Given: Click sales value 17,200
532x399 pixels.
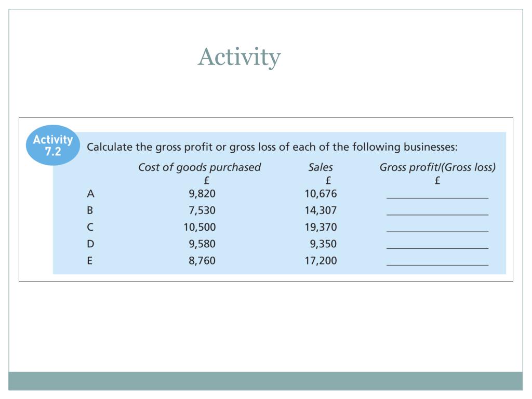Looking at the screenshot, I should tap(321, 261).
